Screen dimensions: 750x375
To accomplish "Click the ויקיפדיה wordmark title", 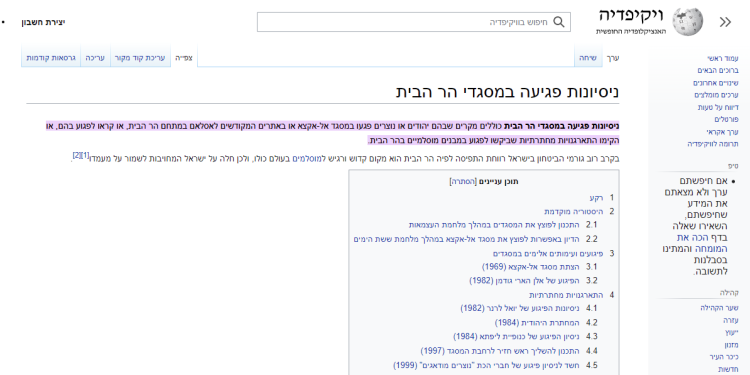I will click(x=631, y=15).
